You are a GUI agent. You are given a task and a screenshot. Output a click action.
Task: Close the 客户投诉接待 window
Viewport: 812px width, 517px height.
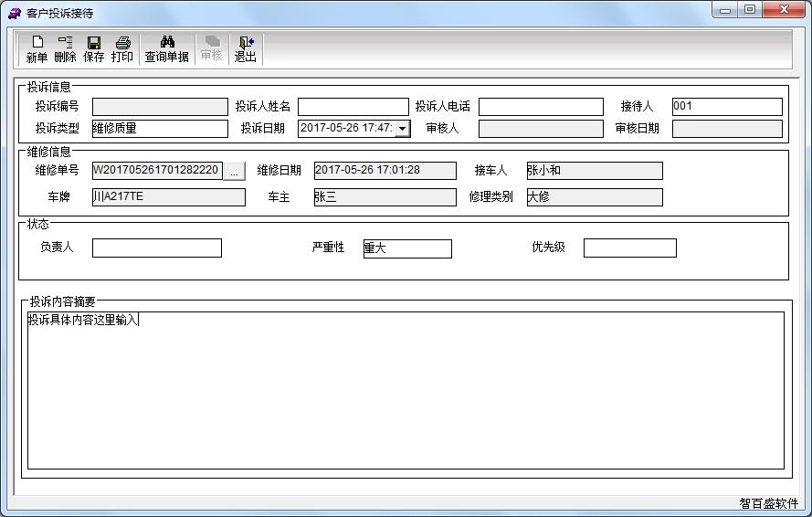[784, 10]
